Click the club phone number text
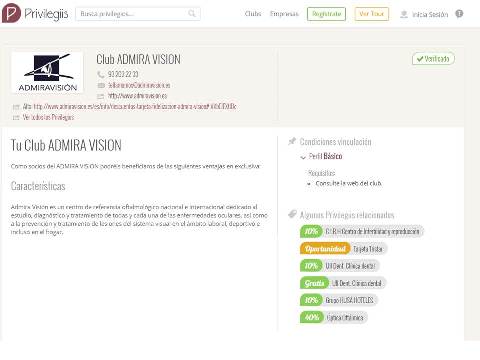480x360 pixels. point(123,74)
